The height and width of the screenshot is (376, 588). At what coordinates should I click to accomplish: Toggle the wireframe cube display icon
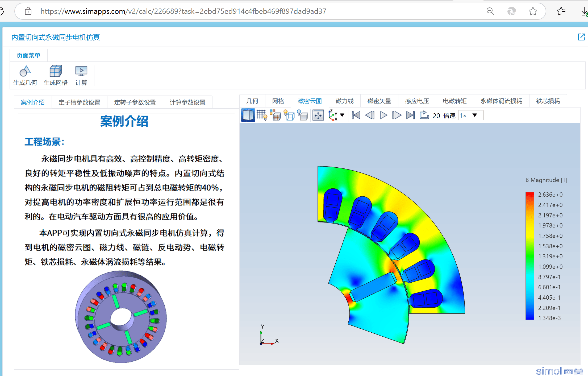tap(289, 115)
